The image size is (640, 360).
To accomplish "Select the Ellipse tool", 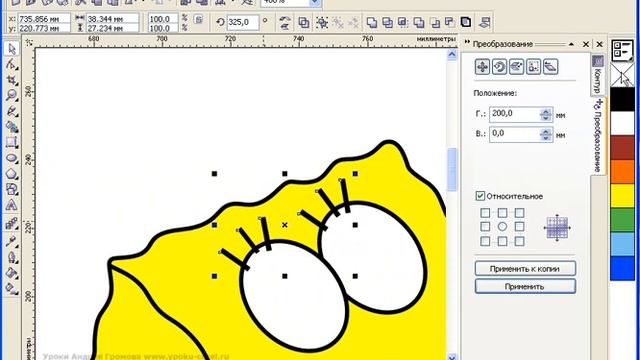I will point(11,158).
